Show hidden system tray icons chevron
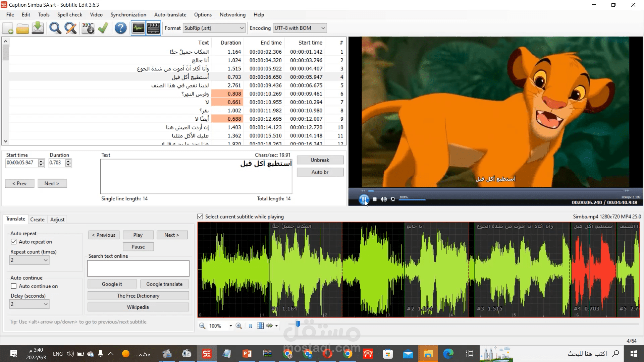644x362 pixels. coord(111,354)
